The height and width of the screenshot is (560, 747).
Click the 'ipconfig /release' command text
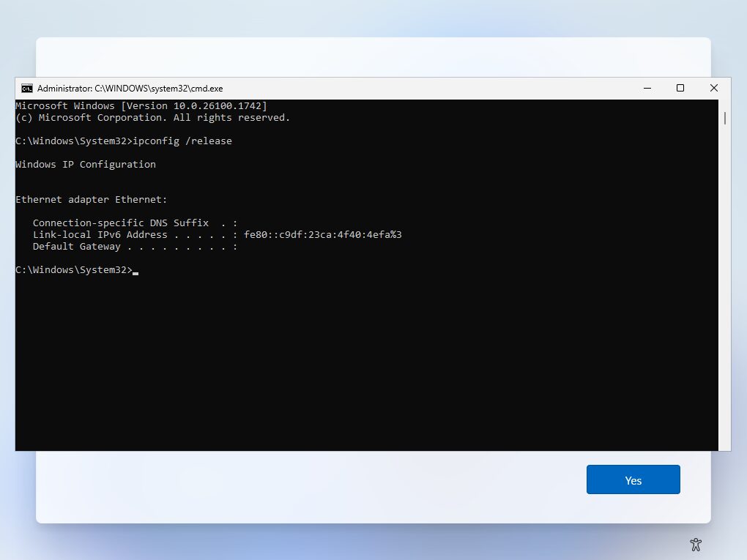tap(182, 141)
